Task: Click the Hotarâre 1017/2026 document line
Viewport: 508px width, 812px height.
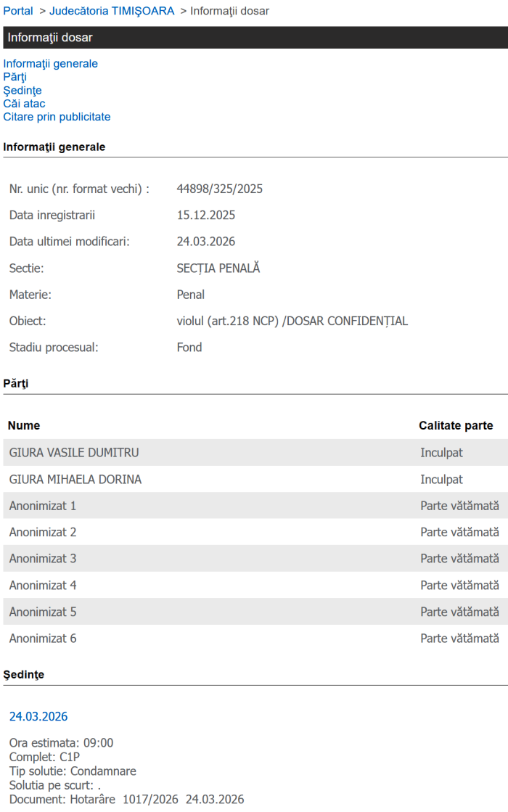Action: (127, 800)
